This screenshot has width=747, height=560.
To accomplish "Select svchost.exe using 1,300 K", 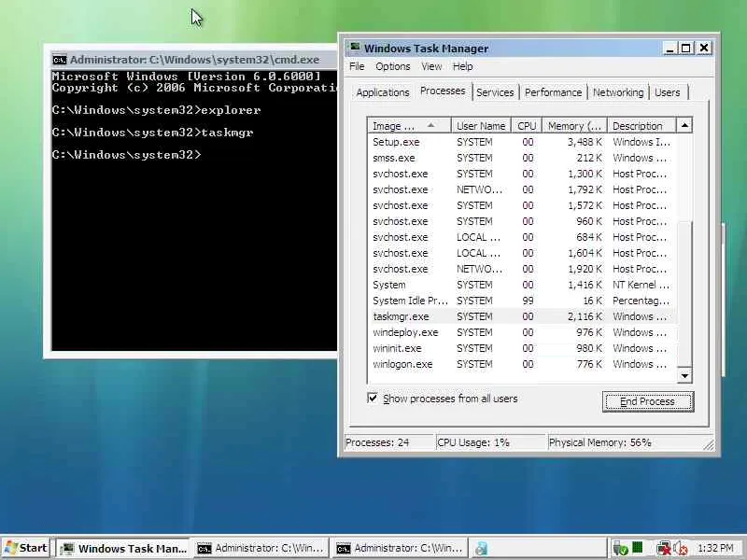I will (x=522, y=174).
